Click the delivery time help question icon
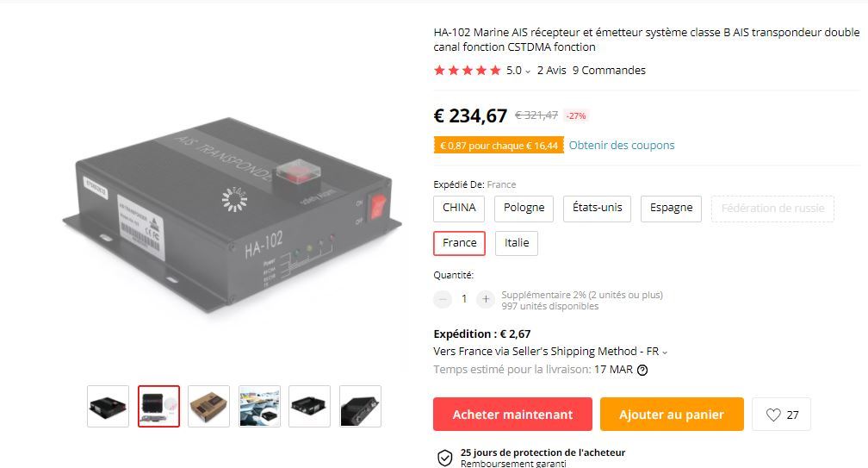868x468 pixels. [x=642, y=370]
